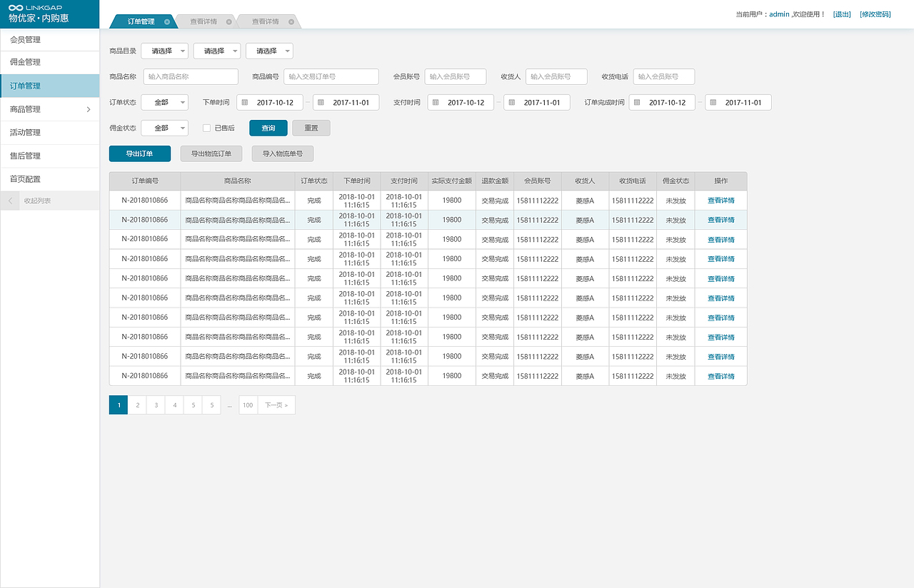Focus the 收货电话 input field
Viewport: 914px width, 588px height.
pyautogui.click(x=663, y=76)
